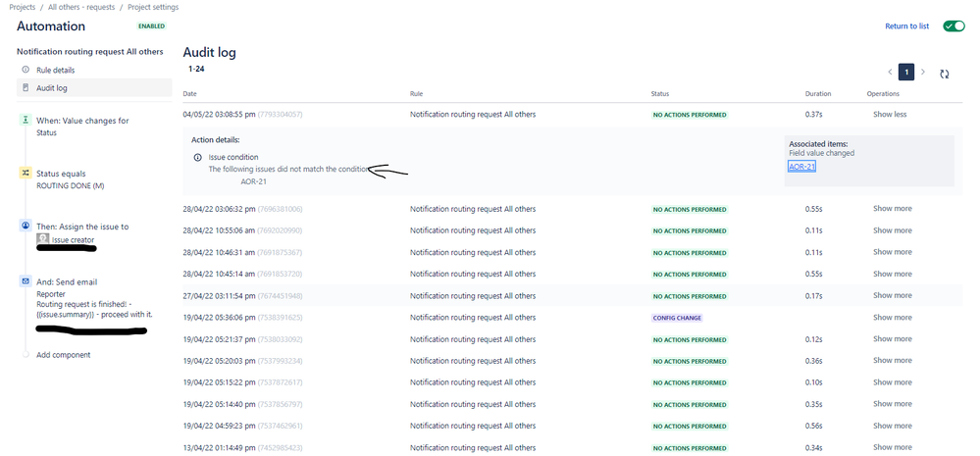Screen dimensions: 980x456
Task: Click the Issue condition info icon
Action: 197,158
